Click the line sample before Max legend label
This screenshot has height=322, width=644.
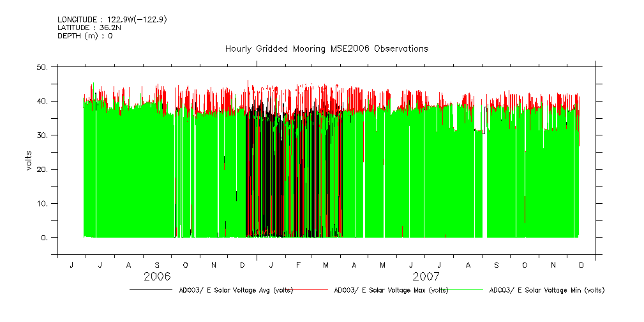[311, 290]
